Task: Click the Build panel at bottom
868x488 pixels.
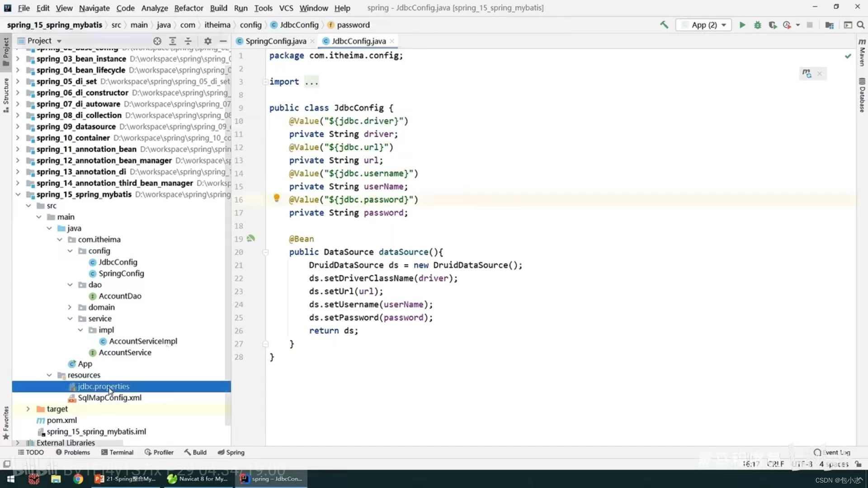Action: click(x=200, y=452)
